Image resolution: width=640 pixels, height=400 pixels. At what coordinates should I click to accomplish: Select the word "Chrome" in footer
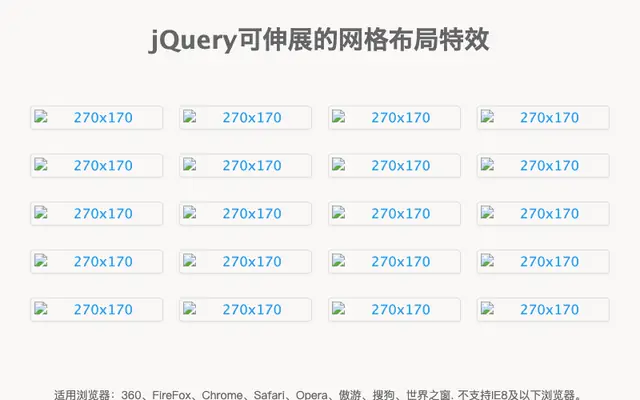click(x=222, y=395)
